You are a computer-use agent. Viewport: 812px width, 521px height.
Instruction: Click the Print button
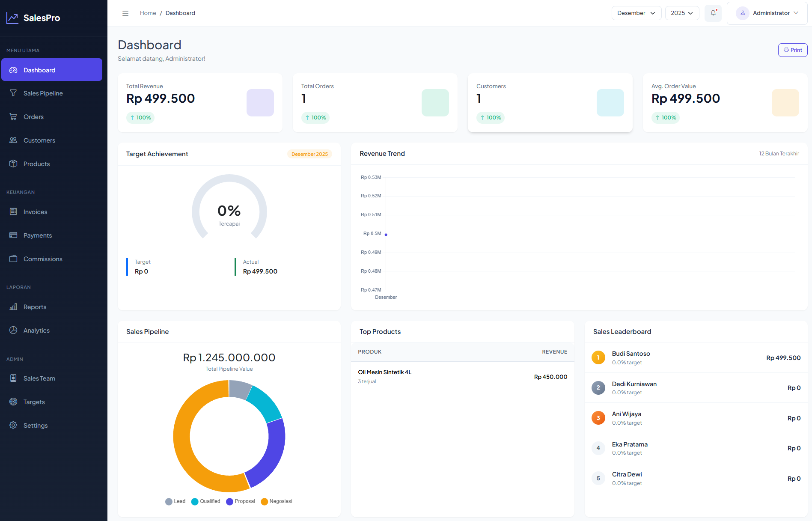[792, 50]
